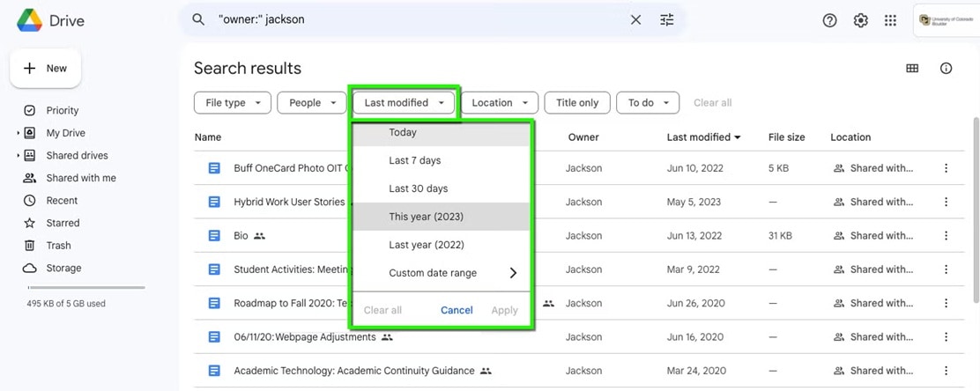980x391 pixels.
Task: Click the Name column header
Action: (207, 137)
